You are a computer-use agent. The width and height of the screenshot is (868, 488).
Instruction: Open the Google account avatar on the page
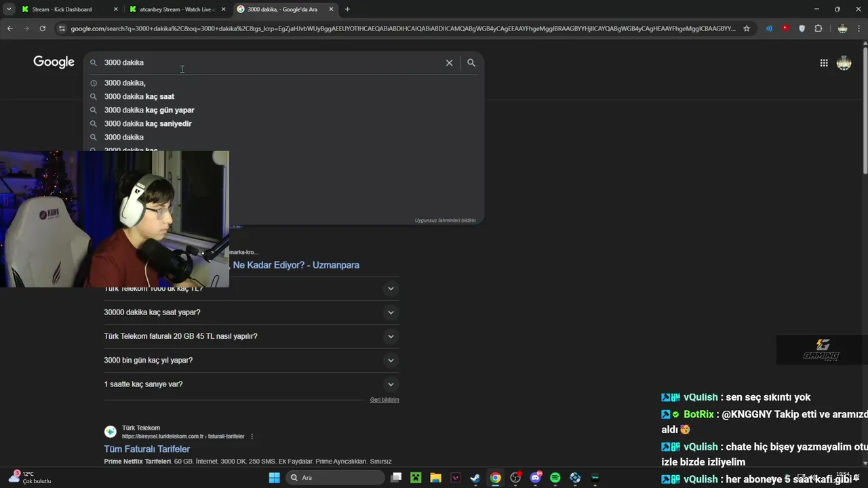coord(844,63)
